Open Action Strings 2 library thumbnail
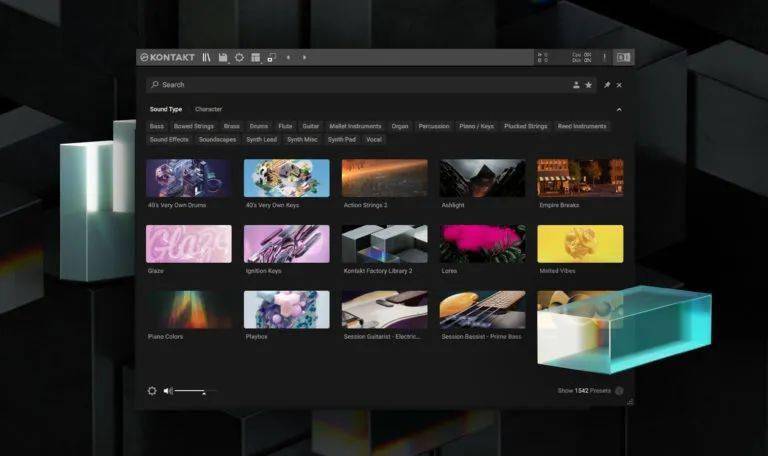 384,178
